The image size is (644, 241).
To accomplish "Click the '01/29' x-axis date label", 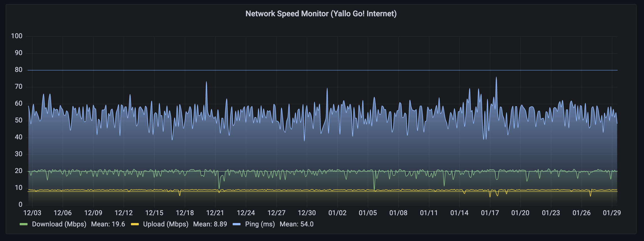I will (x=612, y=213).
